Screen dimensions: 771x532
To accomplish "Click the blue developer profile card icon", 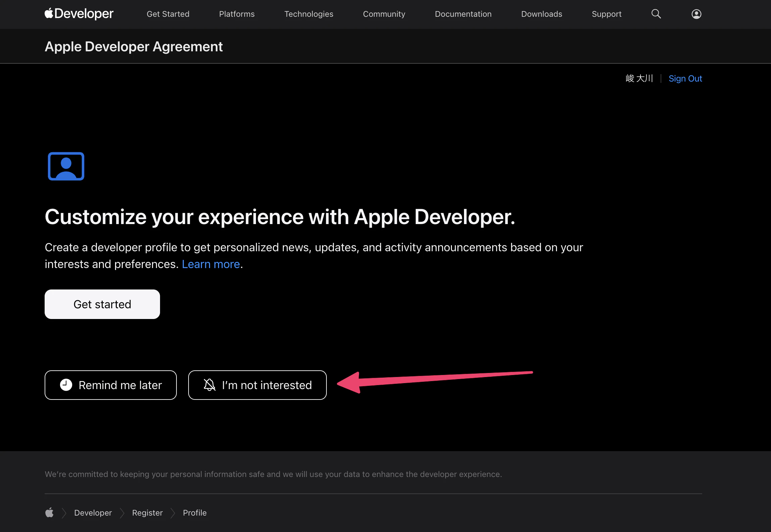I will pos(66,166).
